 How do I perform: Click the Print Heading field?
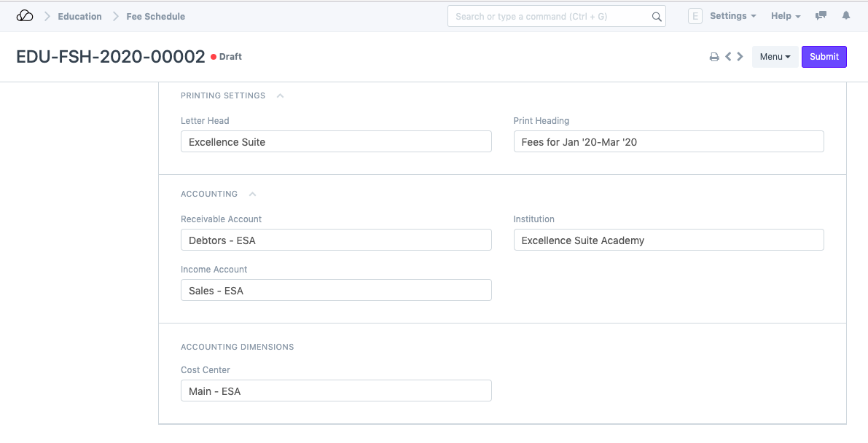pos(668,141)
